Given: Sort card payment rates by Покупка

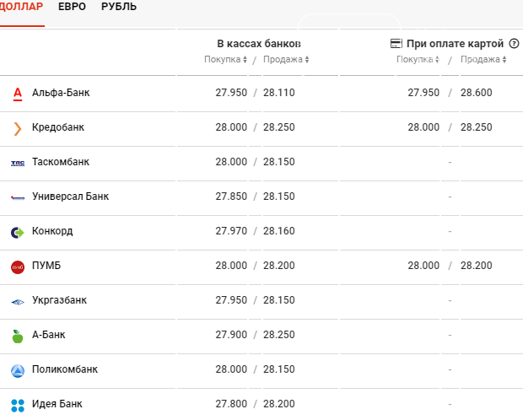Looking at the screenshot, I should pos(418,59).
